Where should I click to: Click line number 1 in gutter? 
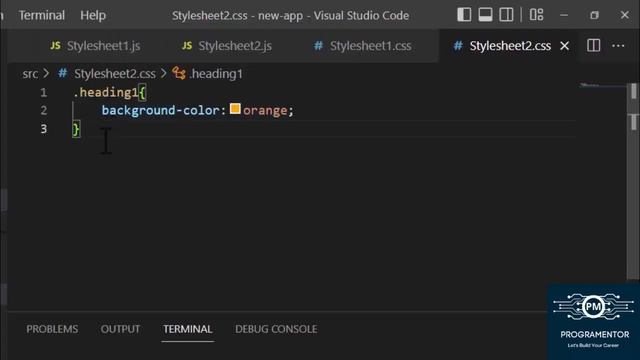pos(43,93)
